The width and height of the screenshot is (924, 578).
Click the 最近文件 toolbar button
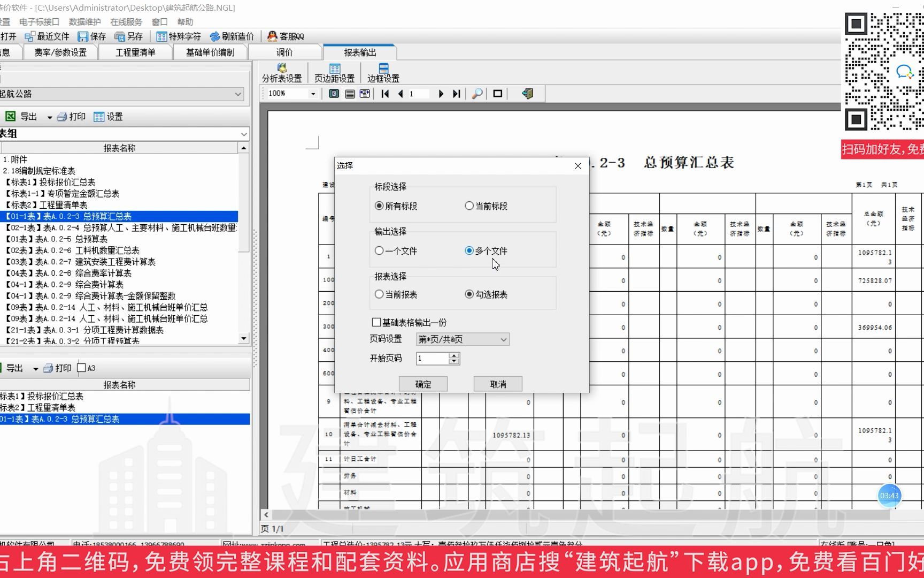point(47,36)
